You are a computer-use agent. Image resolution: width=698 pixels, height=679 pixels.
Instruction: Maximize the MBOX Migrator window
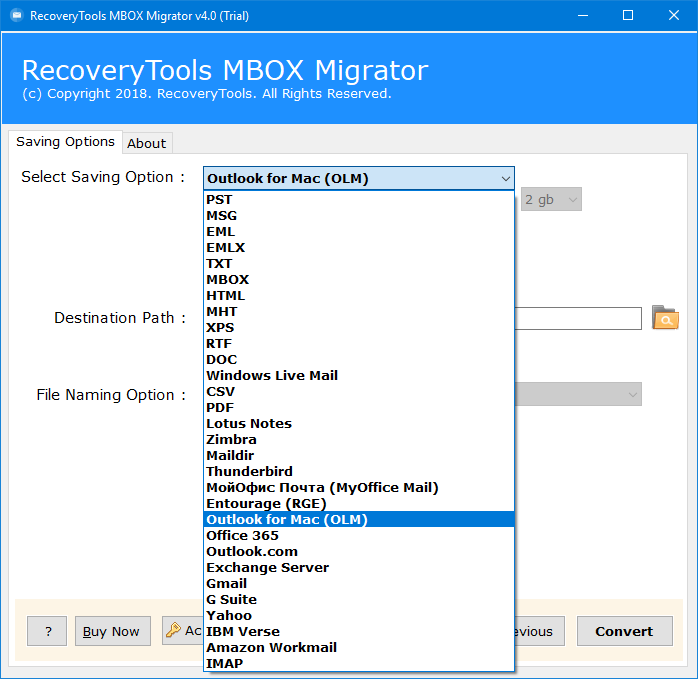[x=628, y=16]
